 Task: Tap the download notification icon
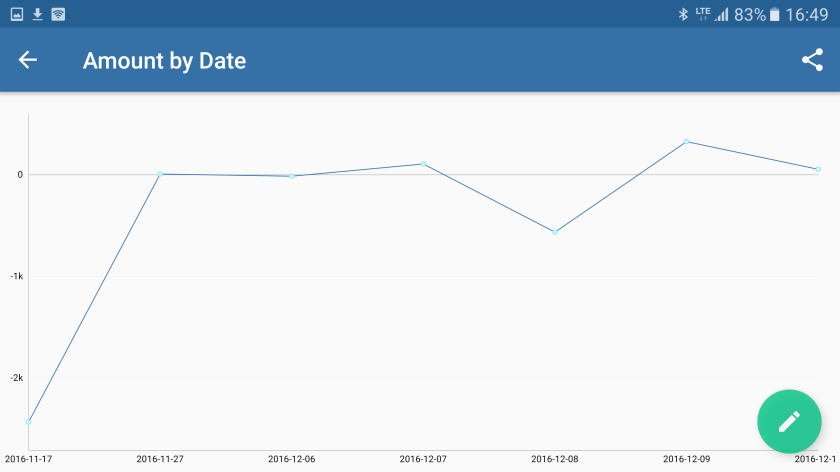38,14
